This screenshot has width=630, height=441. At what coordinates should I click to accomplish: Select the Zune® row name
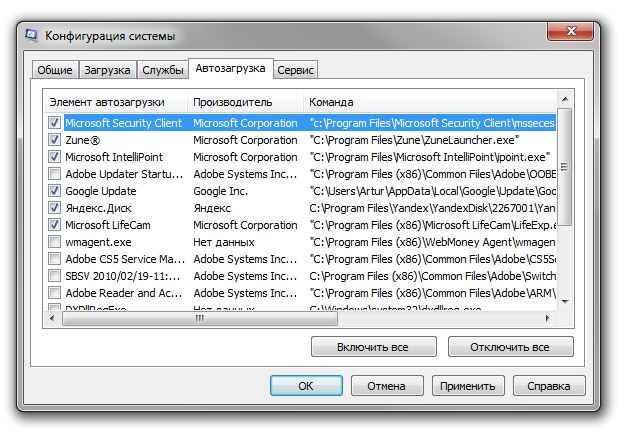click(82, 140)
